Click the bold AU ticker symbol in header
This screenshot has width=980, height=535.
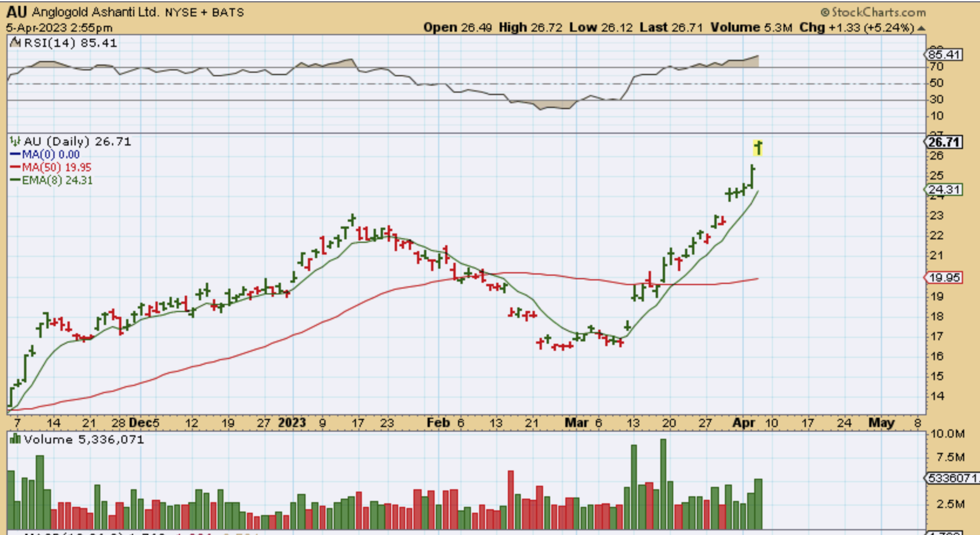pyautogui.click(x=16, y=12)
